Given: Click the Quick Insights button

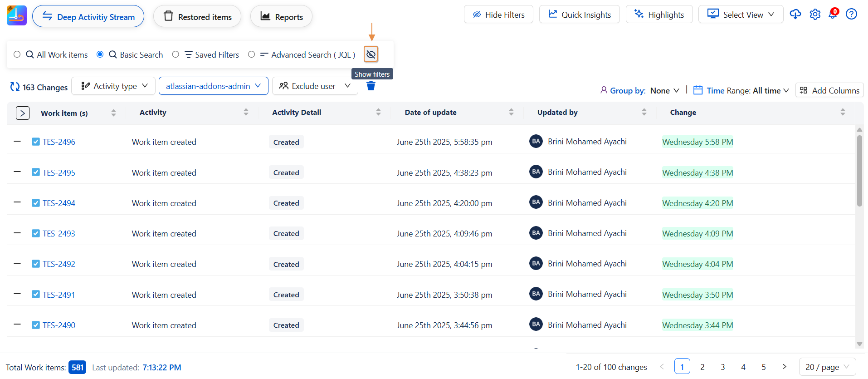Looking at the screenshot, I should coord(579,15).
